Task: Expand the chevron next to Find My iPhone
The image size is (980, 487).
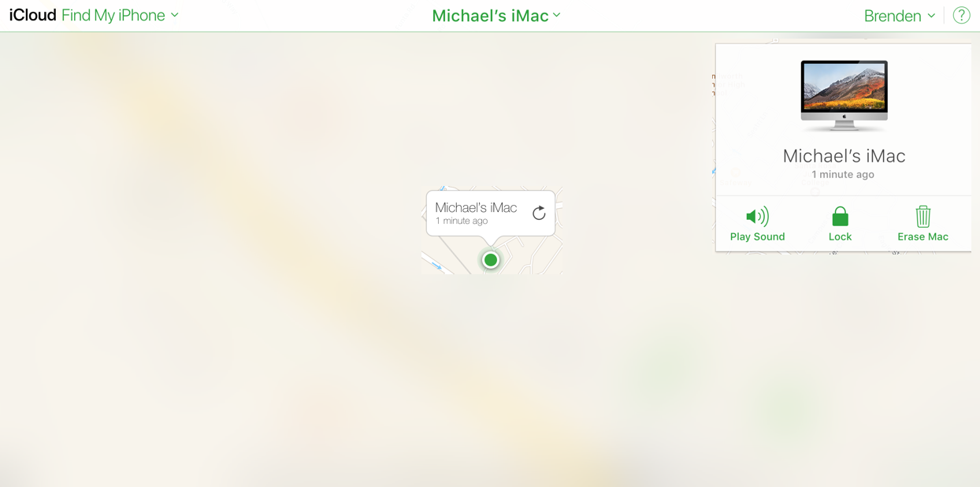Action: [175, 15]
